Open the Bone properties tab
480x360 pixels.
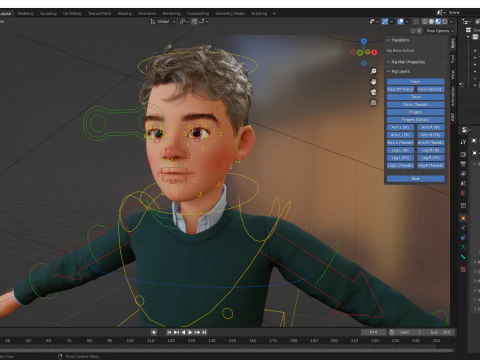463,257
